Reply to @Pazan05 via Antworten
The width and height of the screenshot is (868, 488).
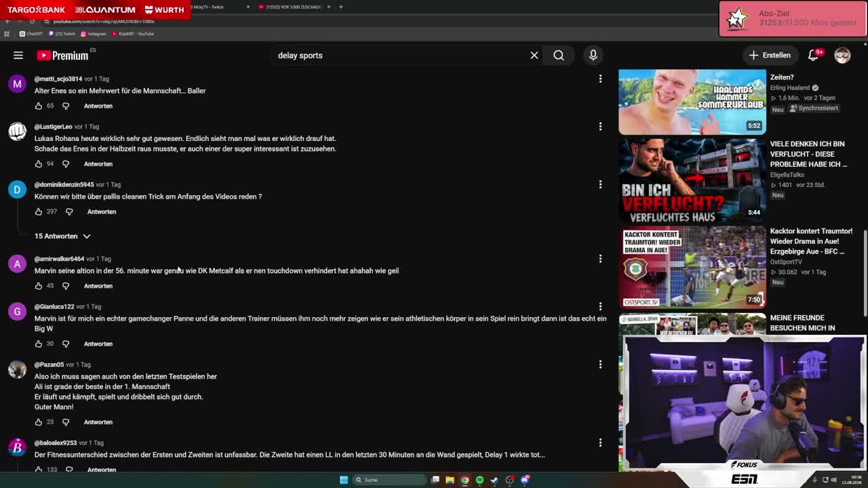(98, 422)
